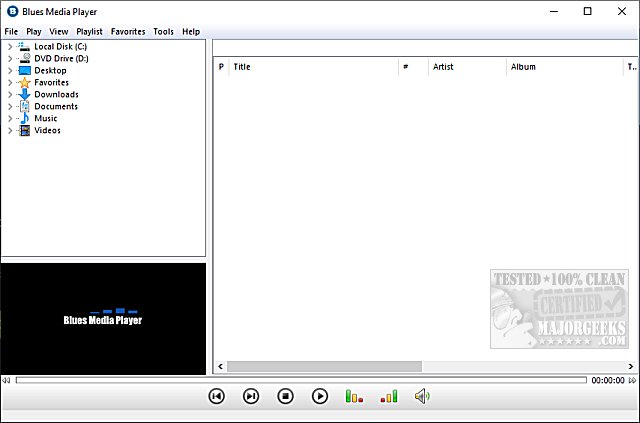This screenshot has width=640, height=423.
Task: Sort playlist by Title column header
Action: point(313,67)
